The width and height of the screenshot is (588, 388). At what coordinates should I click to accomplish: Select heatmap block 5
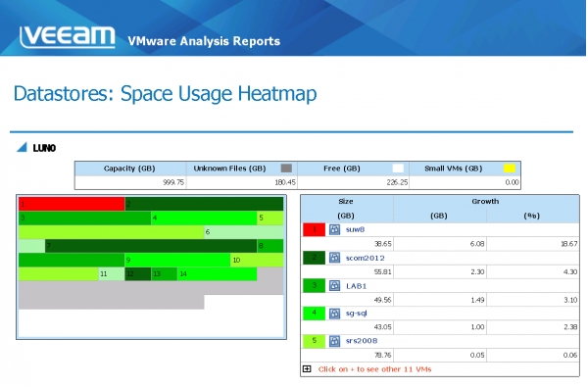pos(270,218)
